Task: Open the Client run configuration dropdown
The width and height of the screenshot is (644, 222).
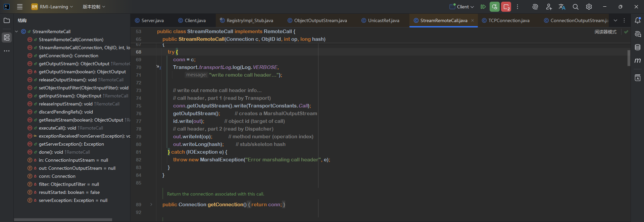Action: tap(462, 7)
